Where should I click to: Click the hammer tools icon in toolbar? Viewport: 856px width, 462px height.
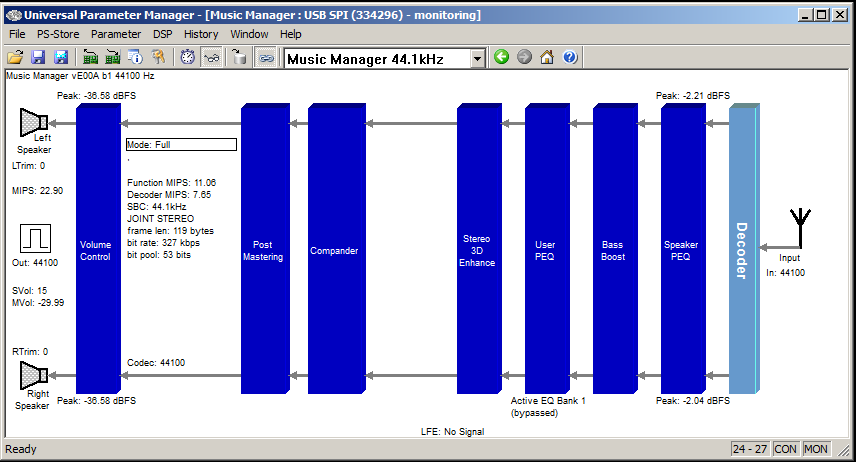(x=157, y=58)
